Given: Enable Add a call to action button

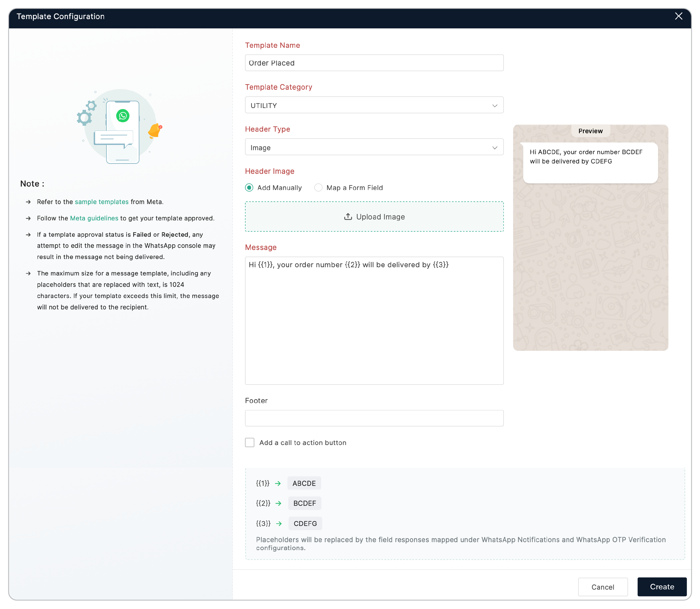Looking at the screenshot, I should (250, 442).
